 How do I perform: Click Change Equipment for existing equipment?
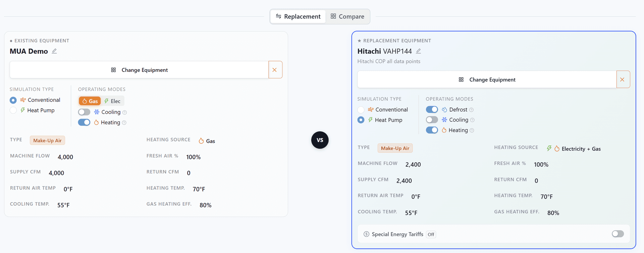click(x=139, y=70)
